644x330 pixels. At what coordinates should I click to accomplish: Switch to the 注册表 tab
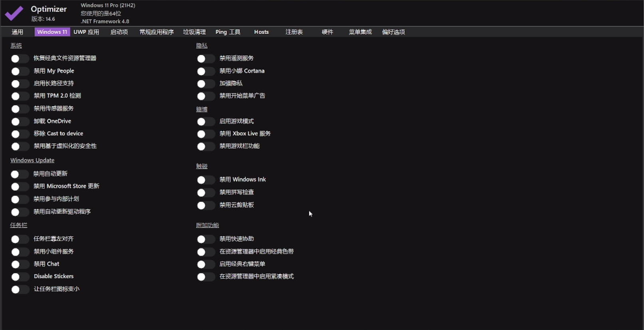tap(294, 32)
